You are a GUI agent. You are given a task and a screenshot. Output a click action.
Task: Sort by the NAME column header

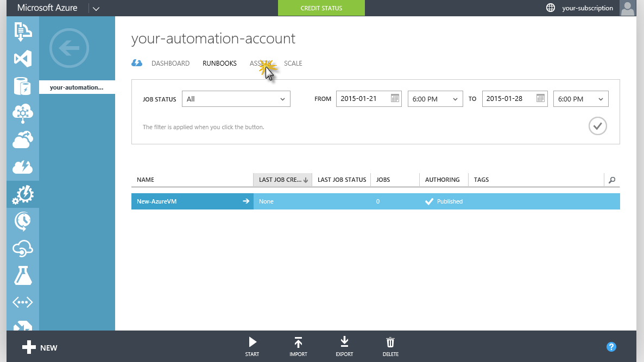[x=192, y=180]
